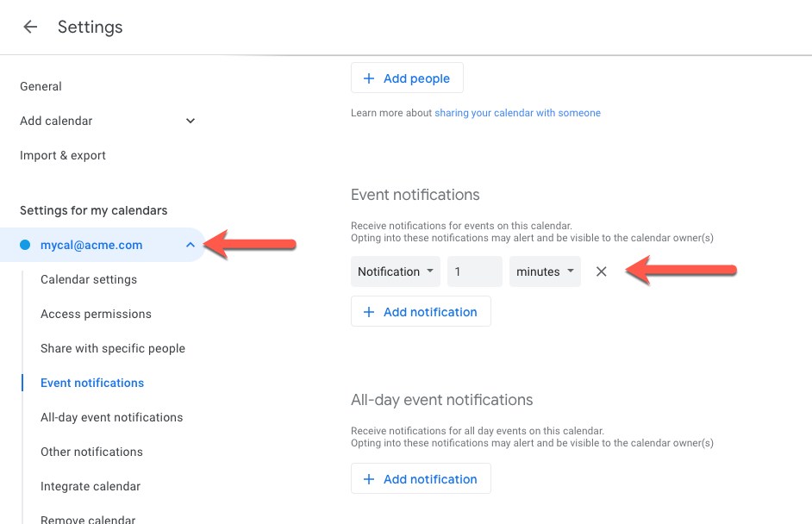The height and width of the screenshot is (524, 812).
Task: Click the blue dot beside mycal@acme.com
Action: click(x=25, y=245)
